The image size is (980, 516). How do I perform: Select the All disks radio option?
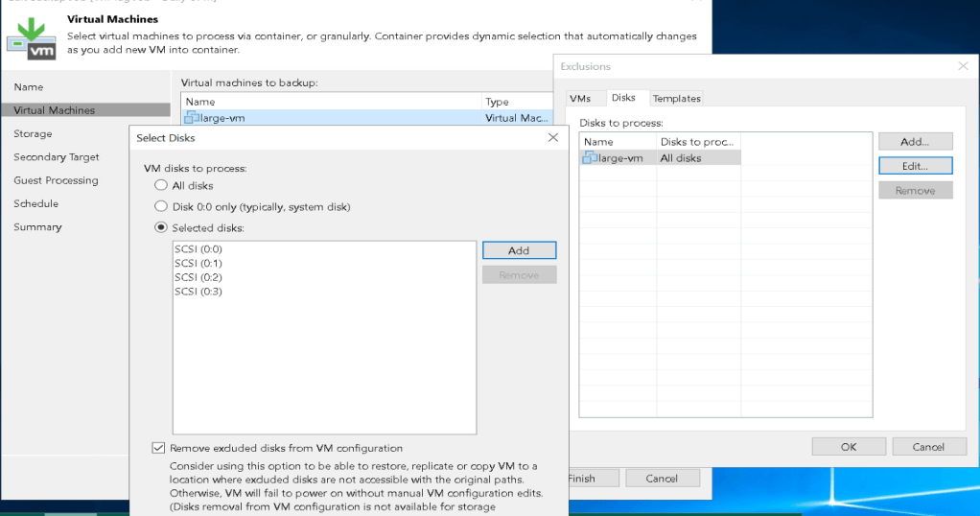pos(161,186)
